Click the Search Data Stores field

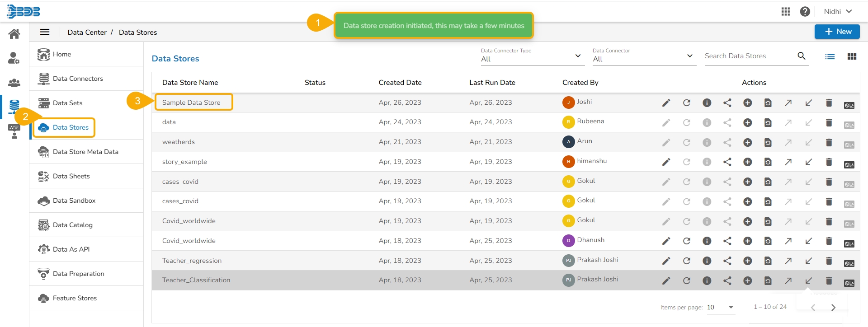[x=748, y=56]
